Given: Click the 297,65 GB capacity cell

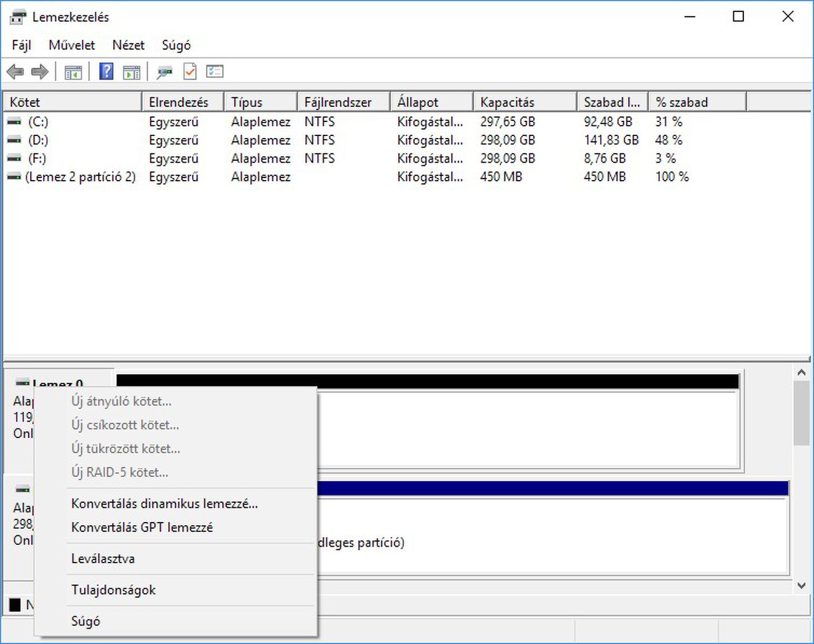Looking at the screenshot, I should [x=507, y=121].
